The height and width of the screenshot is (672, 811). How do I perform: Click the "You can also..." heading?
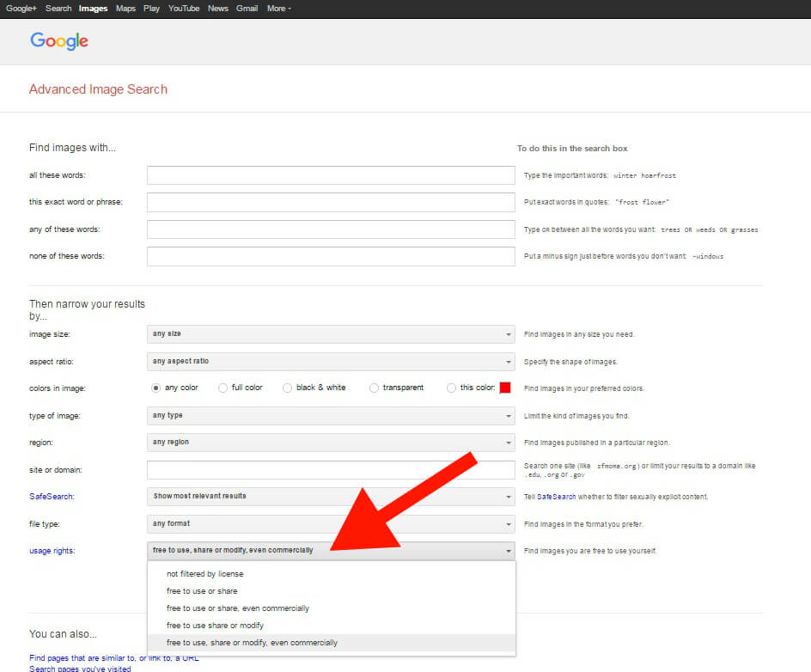point(63,634)
